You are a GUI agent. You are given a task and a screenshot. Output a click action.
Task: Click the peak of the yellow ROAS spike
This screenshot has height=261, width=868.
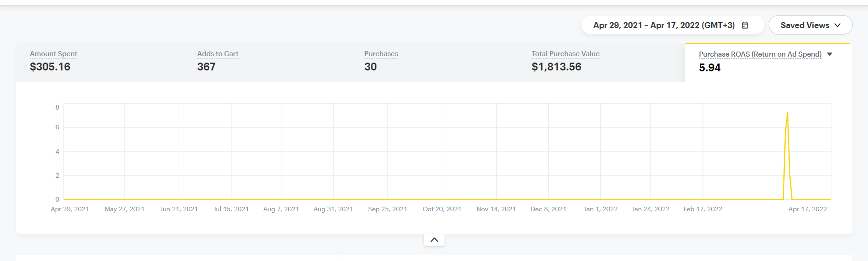pyautogui.click(x=788, y=113)
